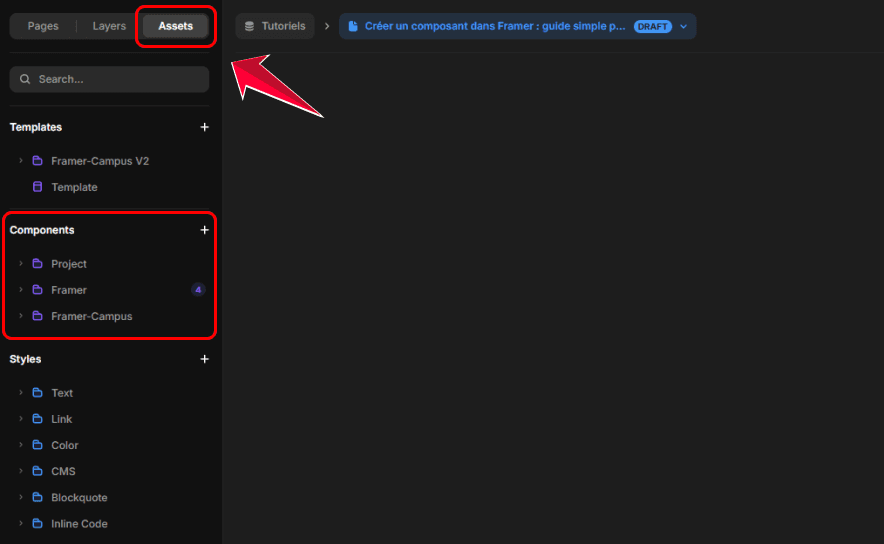Switch to the Pages tab
Viewport: 884px width, 544px height.
coord(43,26)
